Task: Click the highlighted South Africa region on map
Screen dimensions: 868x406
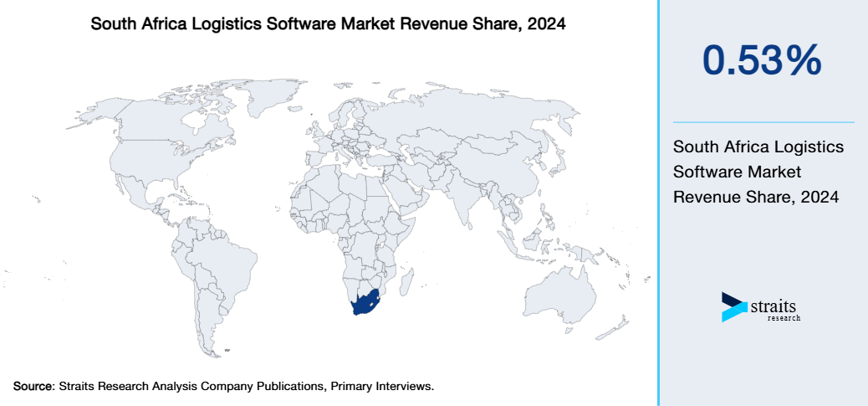Action: [x=365, y=301]
